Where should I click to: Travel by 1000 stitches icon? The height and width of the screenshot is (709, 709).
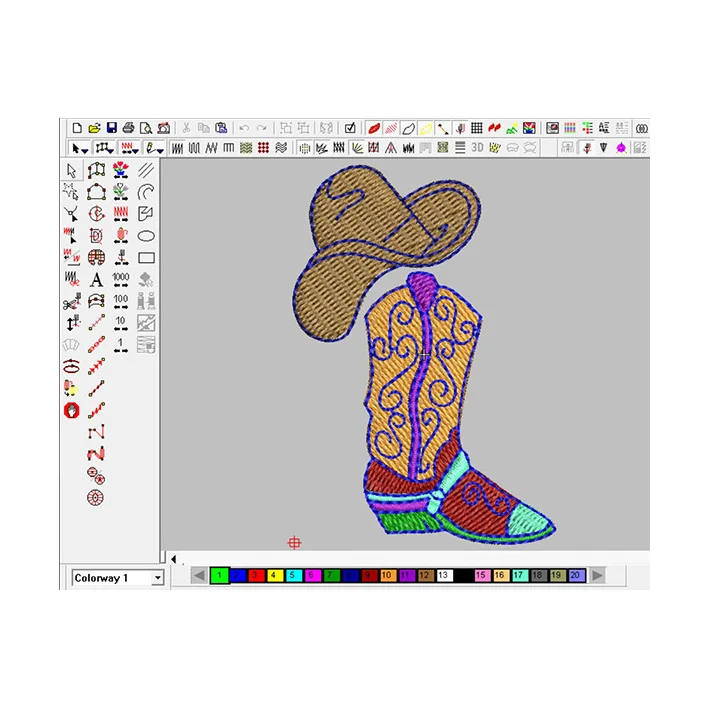click(x=121, y=280)
